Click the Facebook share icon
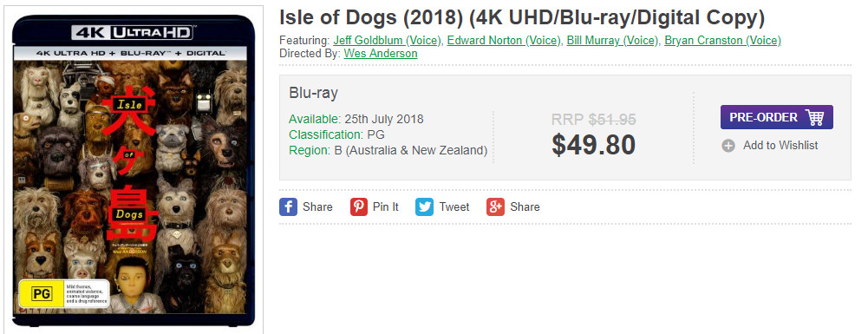The image size is (868, 334). [289, 207]
